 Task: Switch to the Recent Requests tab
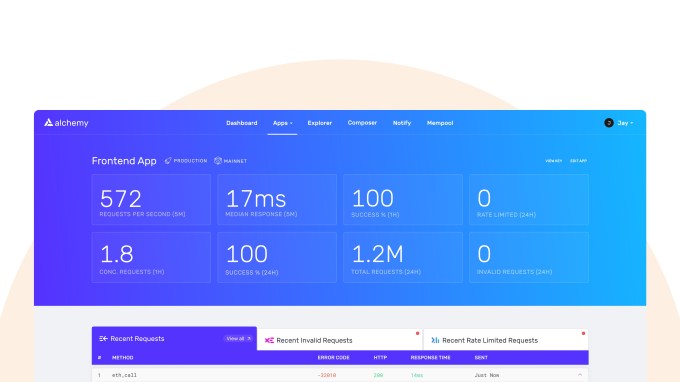click(174, 339)
